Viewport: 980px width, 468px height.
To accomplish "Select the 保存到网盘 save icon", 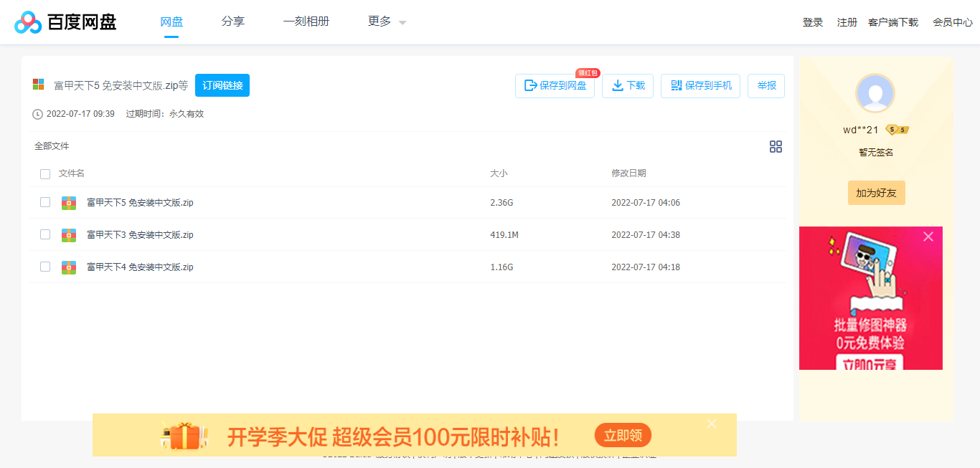I will click(x=531, y=85).
